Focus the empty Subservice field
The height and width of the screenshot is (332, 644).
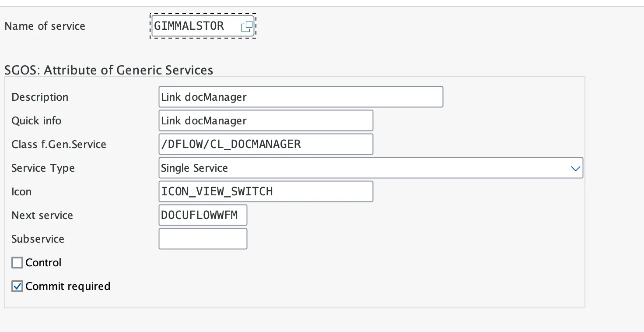tap(203, 239)
